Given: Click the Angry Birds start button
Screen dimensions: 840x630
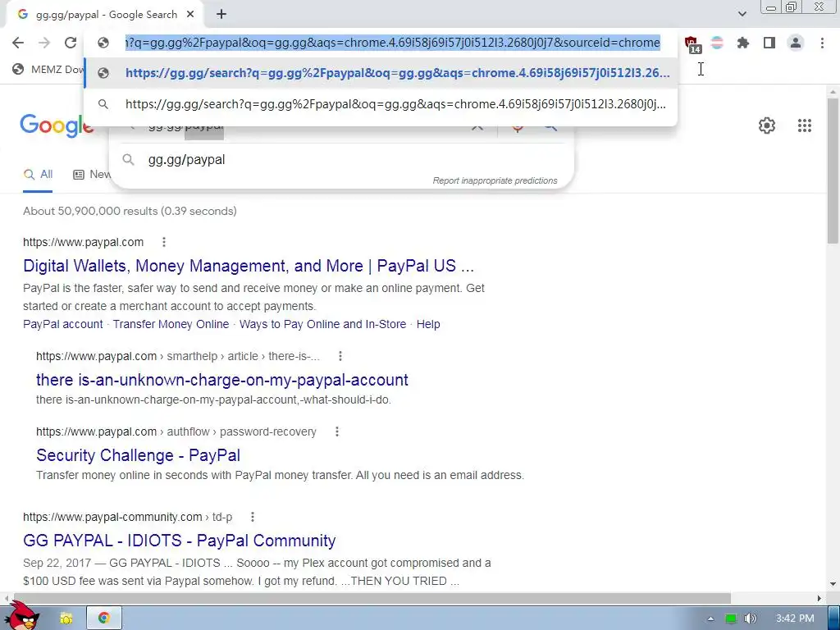Looking at the screenshot, I should pyautogui.click(x=21, y=616).
